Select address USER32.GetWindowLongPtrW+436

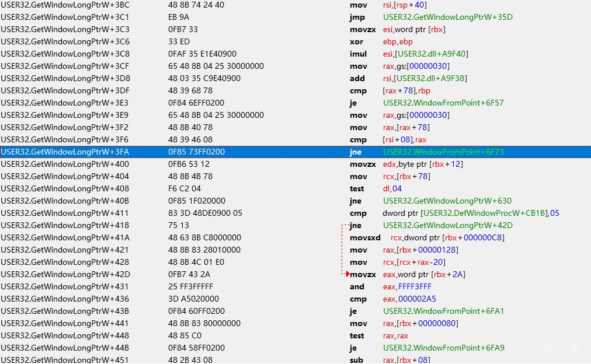coord(65,299)
